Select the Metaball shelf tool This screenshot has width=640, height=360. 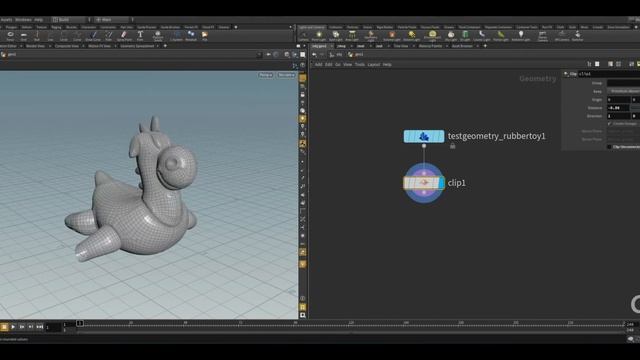point(191,36)
